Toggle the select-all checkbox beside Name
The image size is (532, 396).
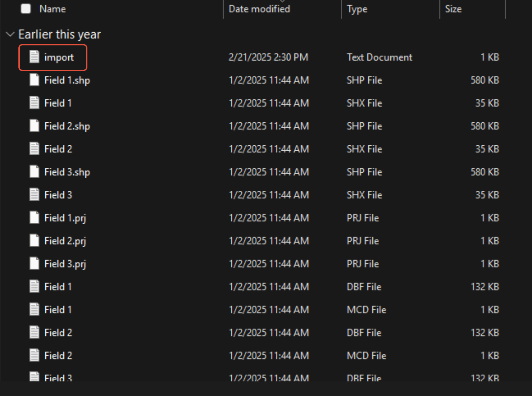[x=26, y=9]
